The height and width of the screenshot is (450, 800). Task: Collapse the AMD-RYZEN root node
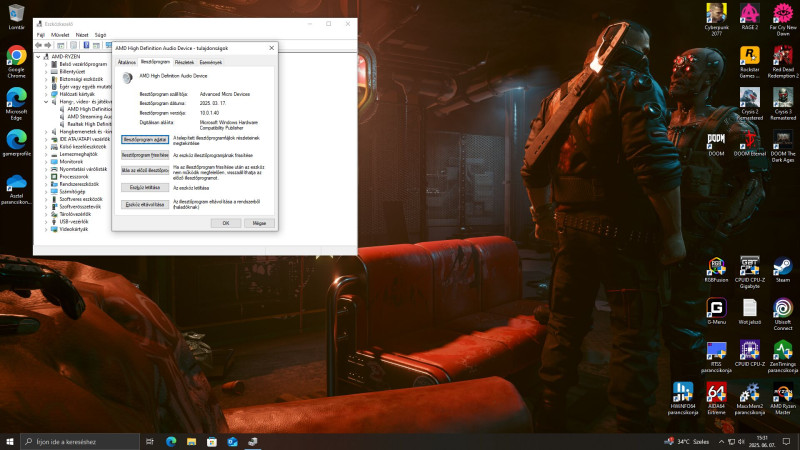pyautogui.click(x=39, y=57)
